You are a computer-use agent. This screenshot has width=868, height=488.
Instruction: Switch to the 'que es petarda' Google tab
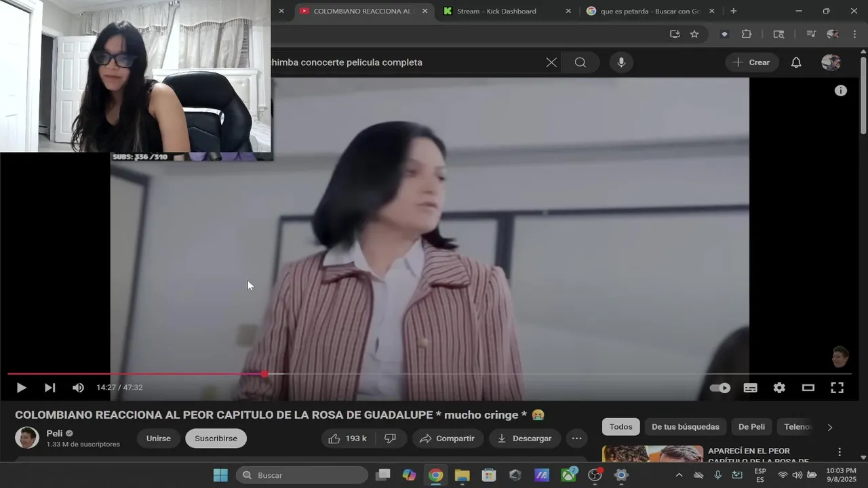click(650, 11)
